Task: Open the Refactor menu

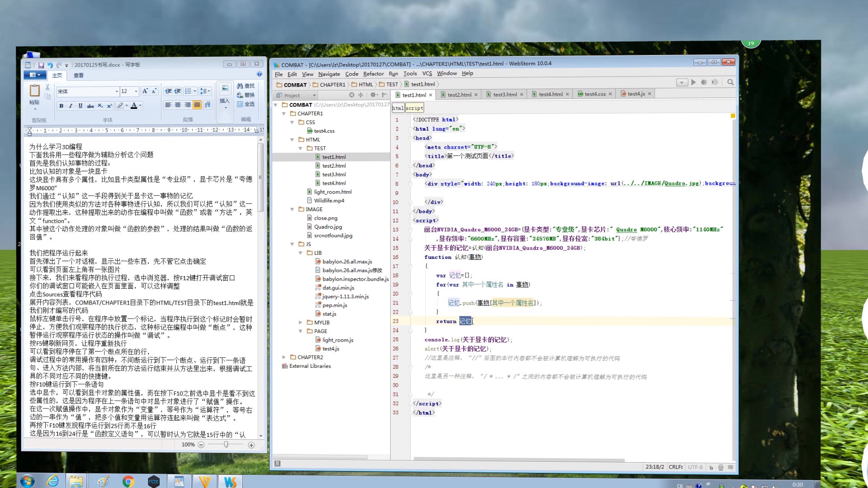Action: (373, 74)
